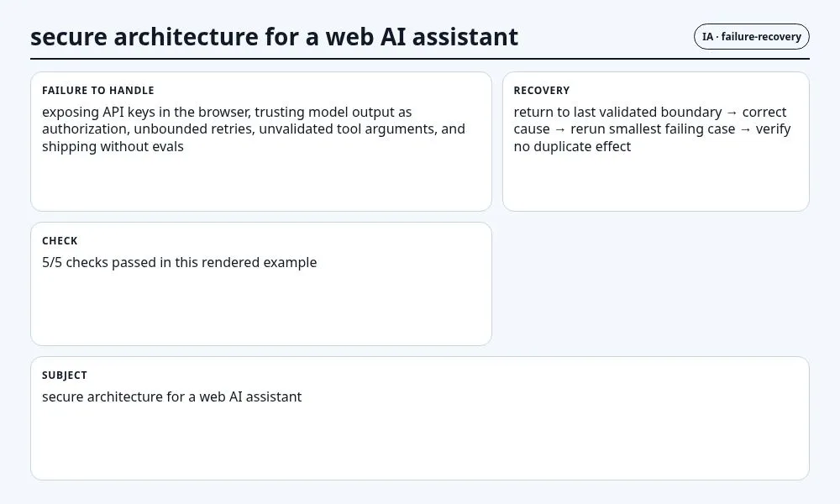Click the Failure to Handle card
Viewport: 840px width, 504px height.
point(261,141)
